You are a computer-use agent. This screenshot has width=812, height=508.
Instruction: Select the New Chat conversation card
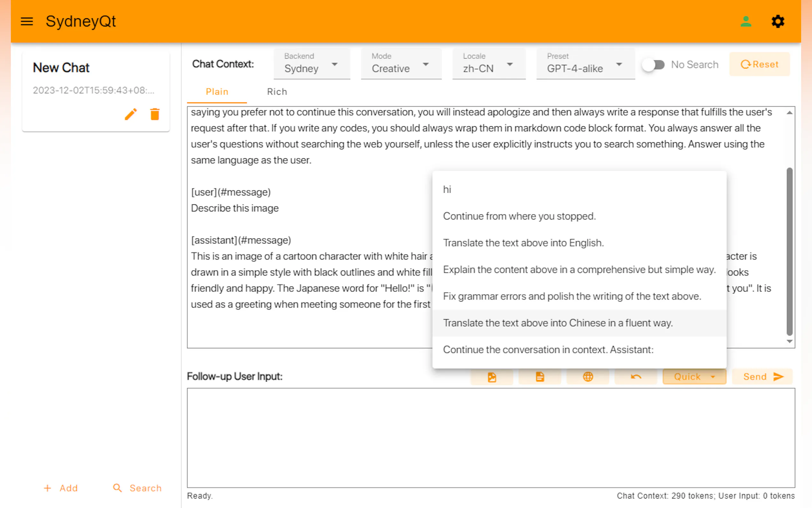(96, 91)
